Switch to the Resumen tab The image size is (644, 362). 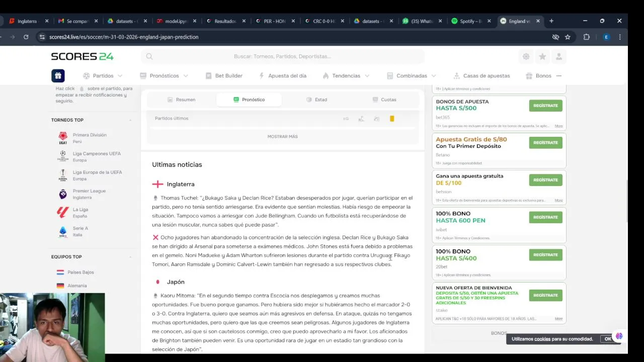181,100
